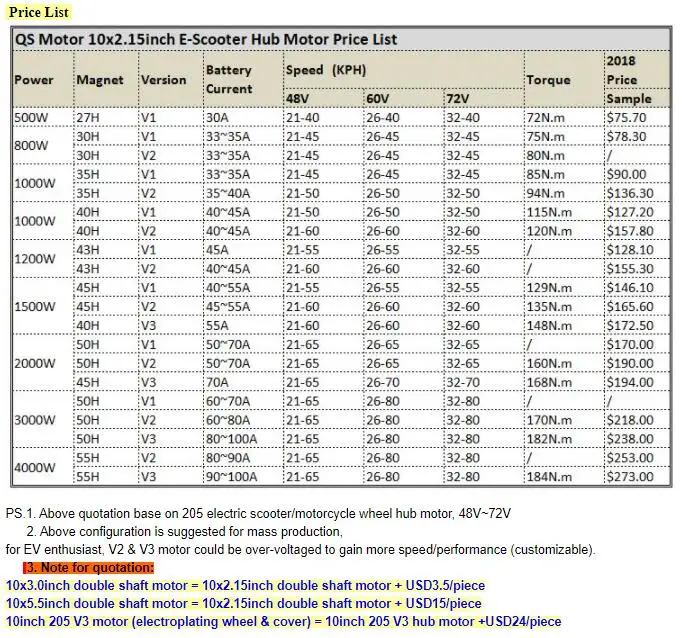Image resolution: width=684 pixels, height=638 pixels.
Task: Click the '$155.30' price cell
Action: [630, 269]
